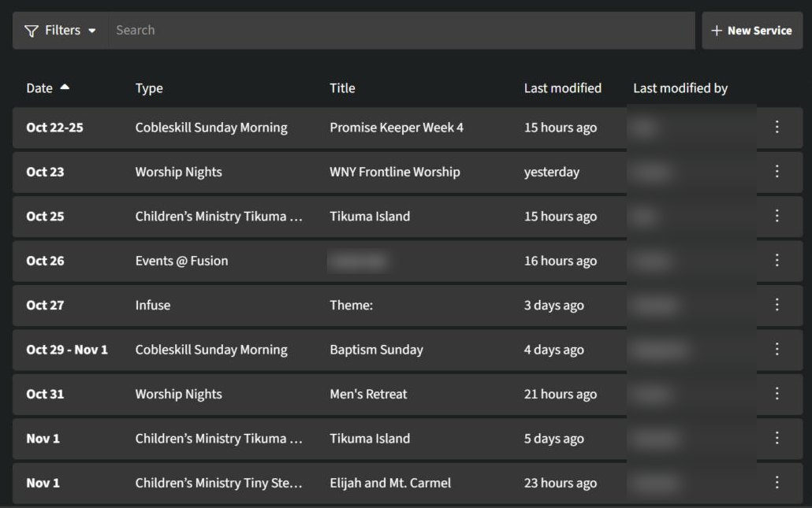Image resolution: width=812 pixels, height=508 pixels.
Task: Click Children's Ministry Tiny Ste… type cell
Action: pyautogui.click(x=219, y=483)
